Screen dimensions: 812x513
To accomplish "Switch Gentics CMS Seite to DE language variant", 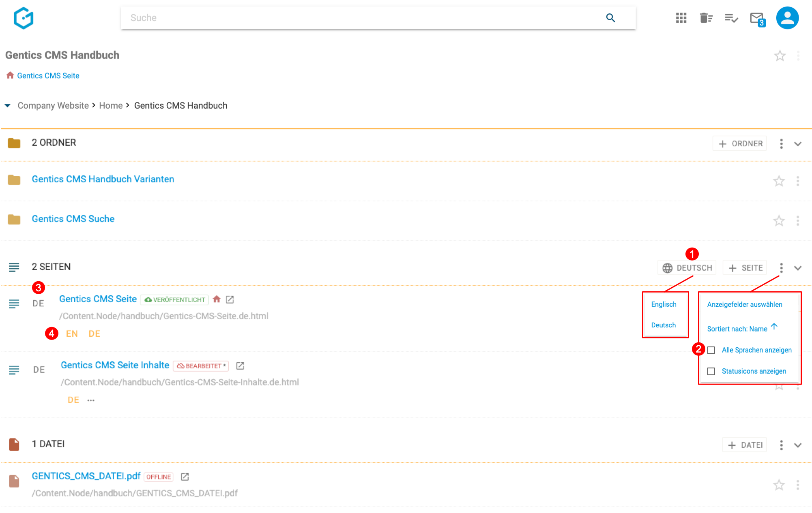I will 95,333.
